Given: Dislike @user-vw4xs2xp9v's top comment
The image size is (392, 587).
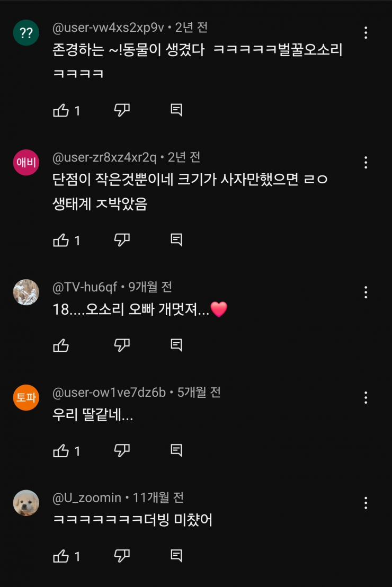Looking at the screenshot, I should click(121, 110).
